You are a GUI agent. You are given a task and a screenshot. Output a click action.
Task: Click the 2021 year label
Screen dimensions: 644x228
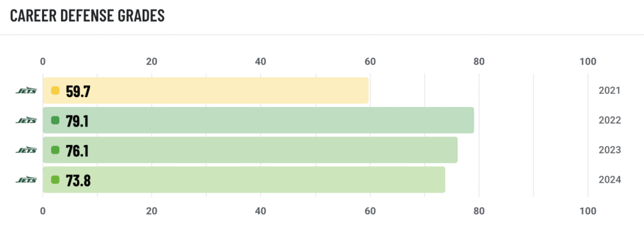tap(609, 91)
